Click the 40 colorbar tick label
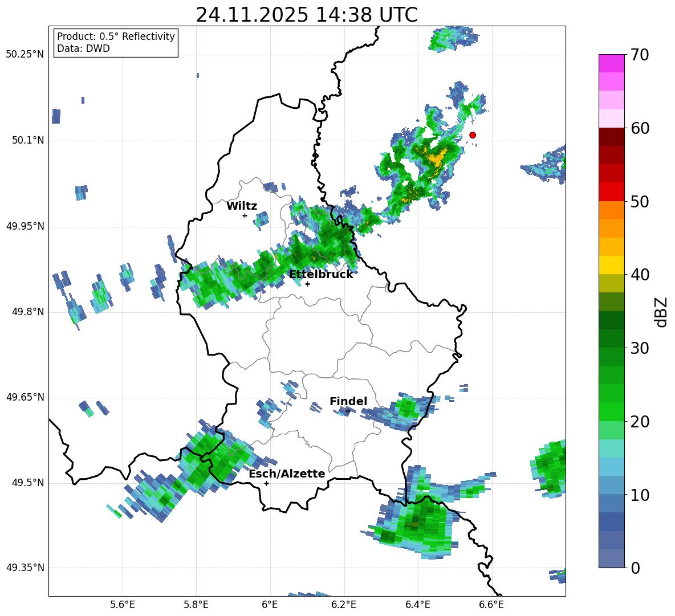675x616 pixels. coord(640,275)
